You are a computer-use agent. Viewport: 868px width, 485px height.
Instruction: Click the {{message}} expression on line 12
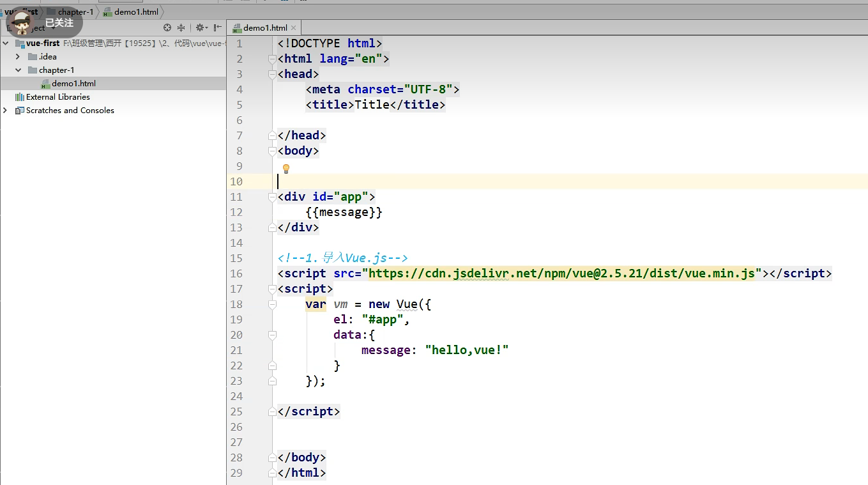(344, 212)
